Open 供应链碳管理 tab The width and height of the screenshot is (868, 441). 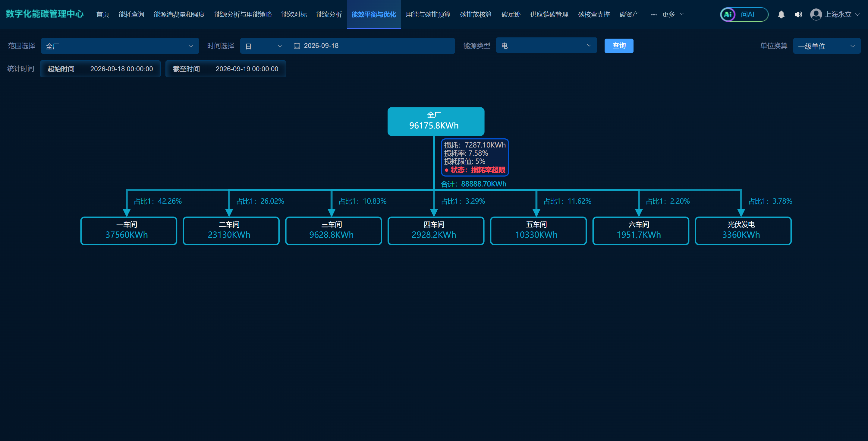pyautogui.click(x=549, y=14)
